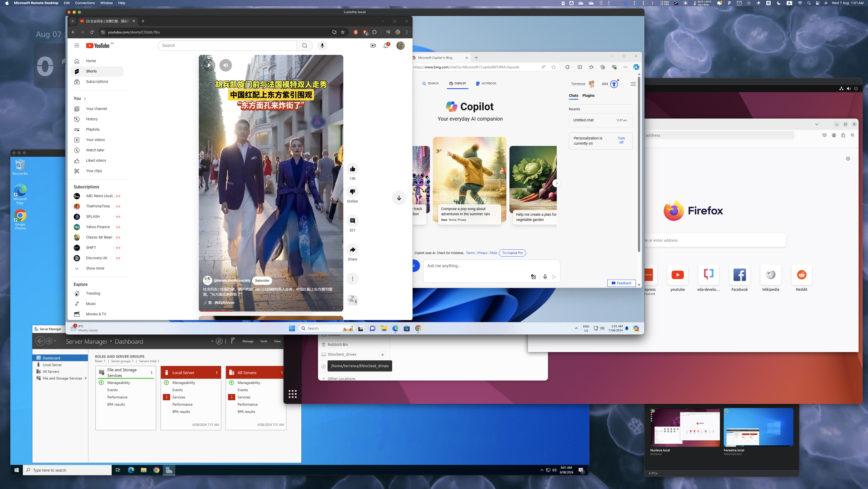Click the YouTube search magnifier button
The height and width of the screenshot is (489, 868).
pos(305,46)
